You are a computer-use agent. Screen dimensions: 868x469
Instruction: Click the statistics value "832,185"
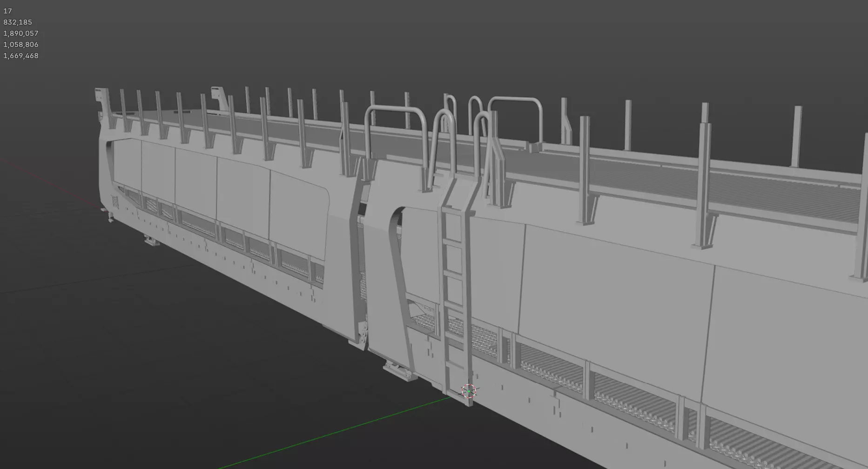(x=18, y=22)
